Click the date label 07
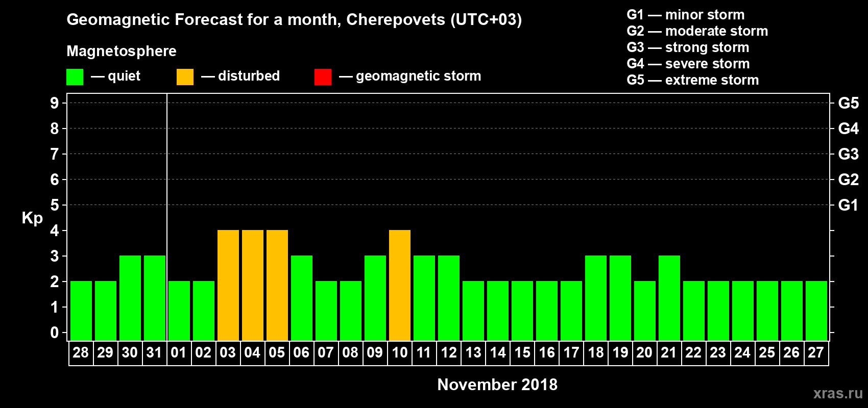The image size is (868, 408). [326, 352]
